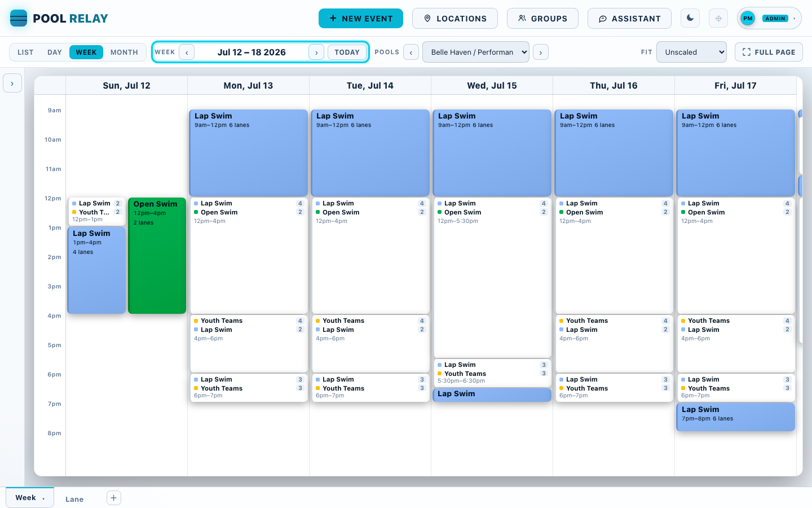Open Monday's 12pm–4pm Open Swim block
The height and width of the screenshot is (508, 812).
click(248, 256)
